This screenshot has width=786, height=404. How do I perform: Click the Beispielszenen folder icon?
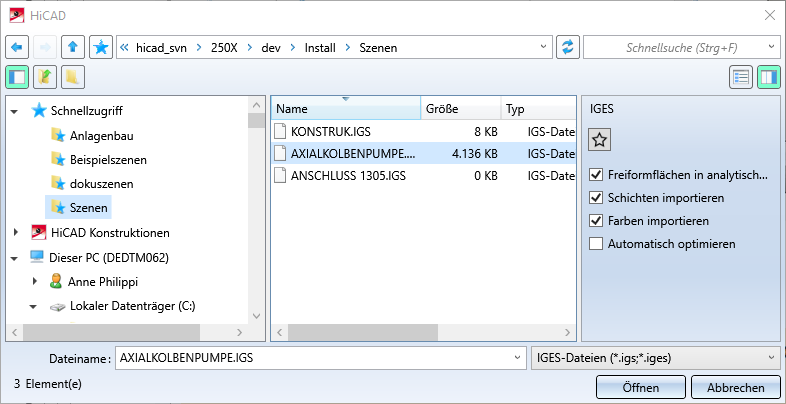tap(58, 159)
